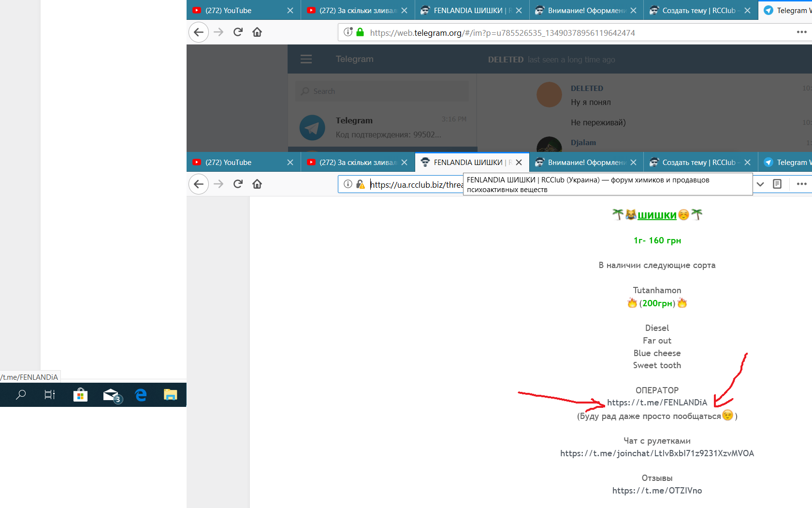Open home page from the RCClub window toolbar
Screen dimensions: 812x508
pos(257,184)
